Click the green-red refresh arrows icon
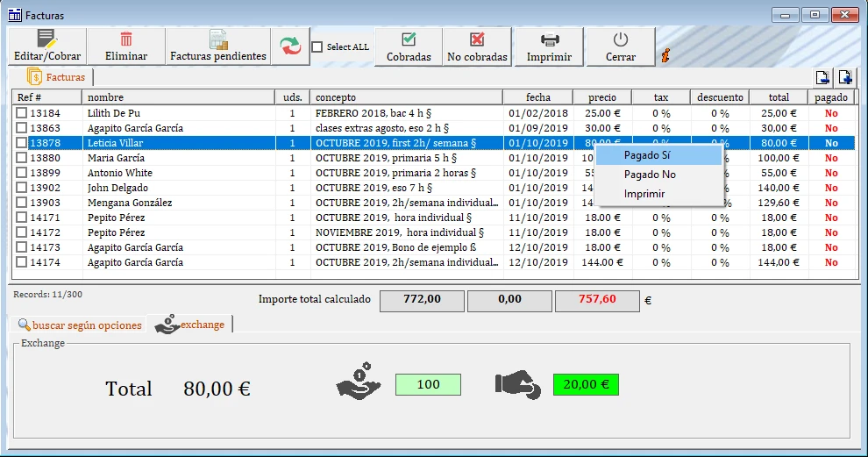868x457 pixels. (290, 46)
